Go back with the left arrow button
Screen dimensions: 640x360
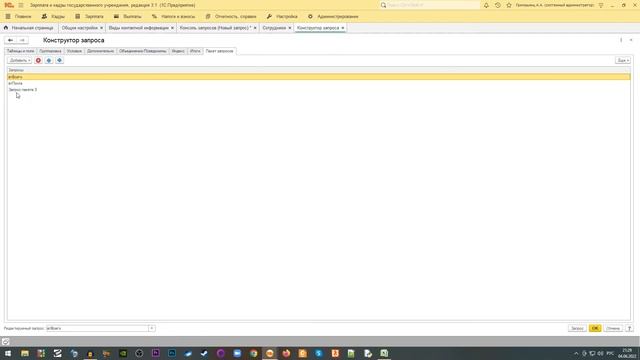(x=11, y=40)
